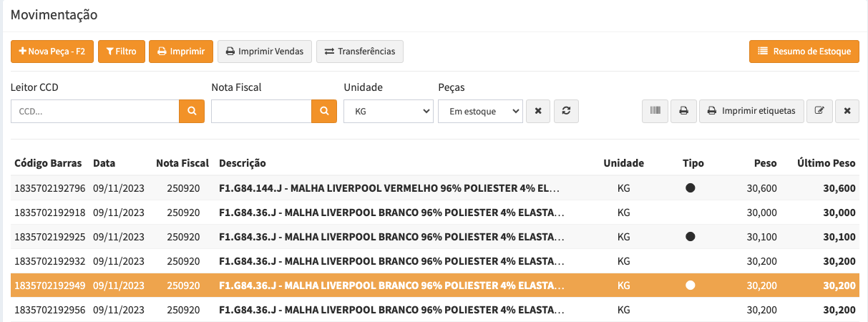The height and width of the screenshot is (322, 868).
Task: Click the Nota Fiscal input field
Action: click(x=261, y=111)
